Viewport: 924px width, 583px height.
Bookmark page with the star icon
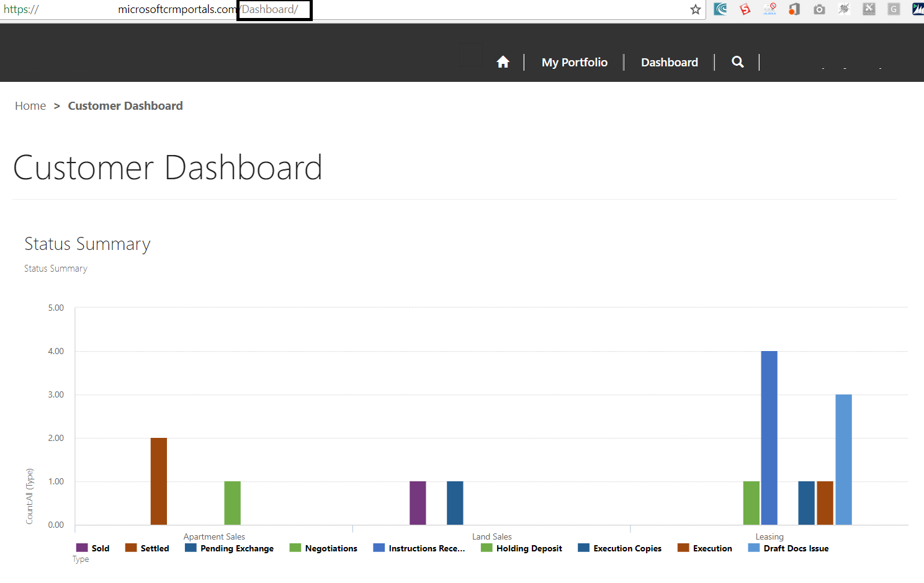pyautogui.click(x=695, y=9)
